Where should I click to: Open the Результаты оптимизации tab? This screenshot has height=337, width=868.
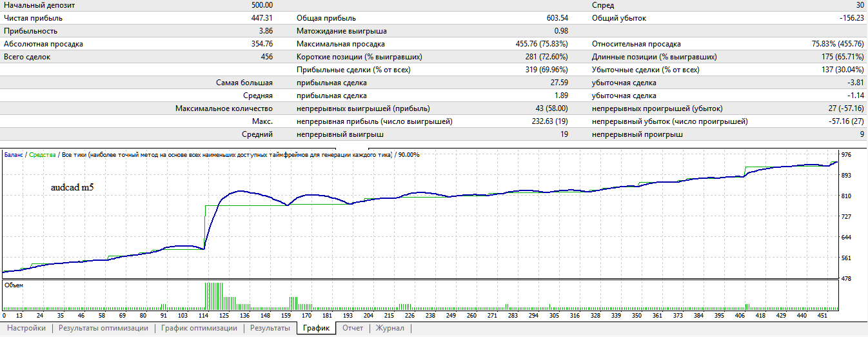(103, 329)
